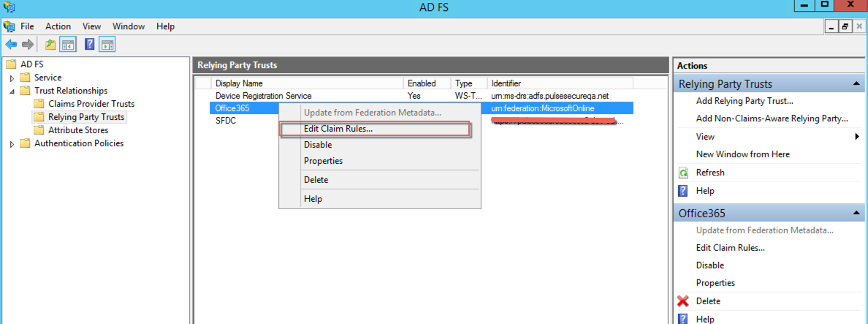Expand the Authentication Policies tree node
Screen dimensions: 868x324
12,144
